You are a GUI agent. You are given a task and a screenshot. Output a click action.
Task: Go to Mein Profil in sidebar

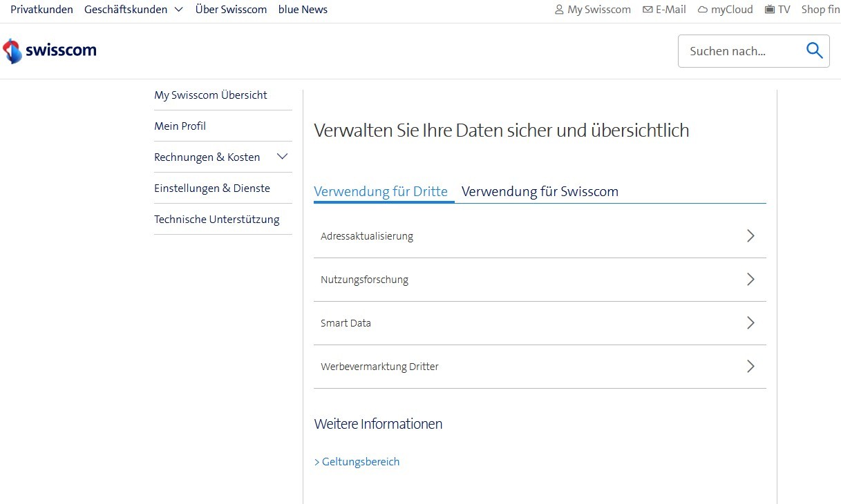pos(180,126)
